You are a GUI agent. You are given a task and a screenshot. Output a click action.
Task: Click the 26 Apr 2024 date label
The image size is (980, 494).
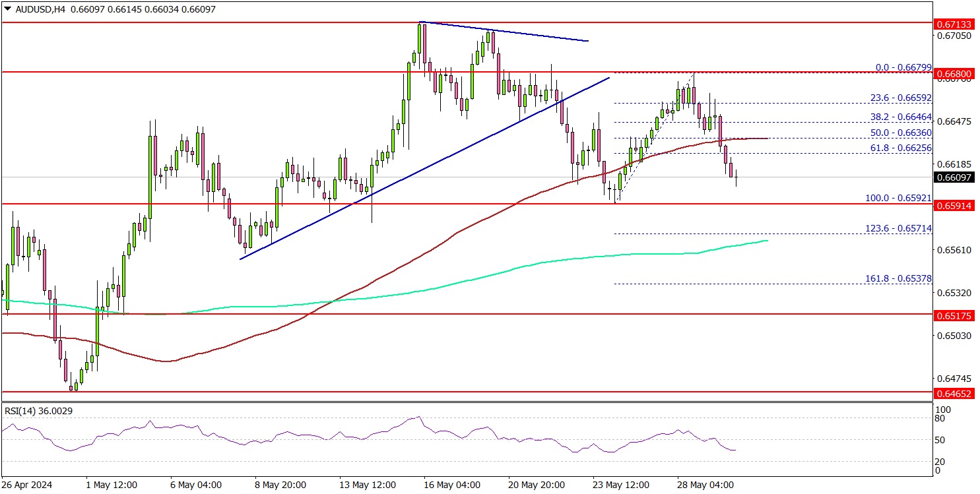click(27, 485)
